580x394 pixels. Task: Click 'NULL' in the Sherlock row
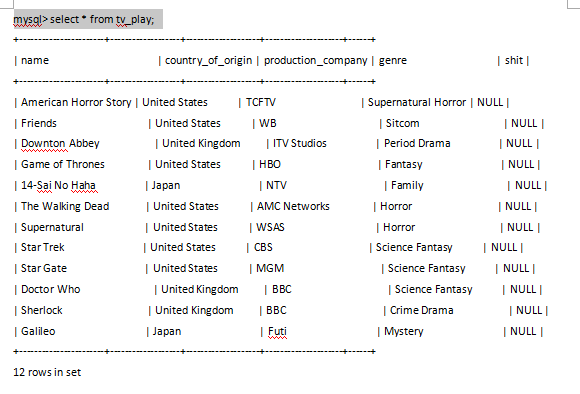tap(529, 310)
